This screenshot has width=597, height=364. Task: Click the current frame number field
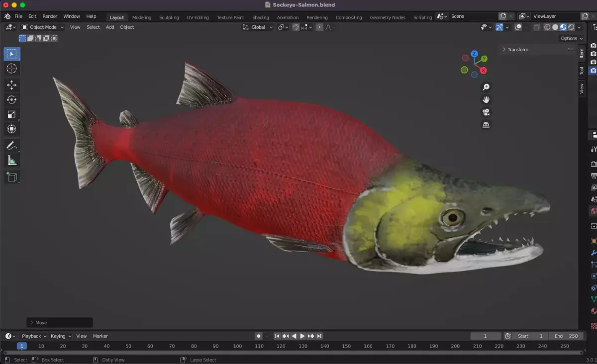point(486,336)
